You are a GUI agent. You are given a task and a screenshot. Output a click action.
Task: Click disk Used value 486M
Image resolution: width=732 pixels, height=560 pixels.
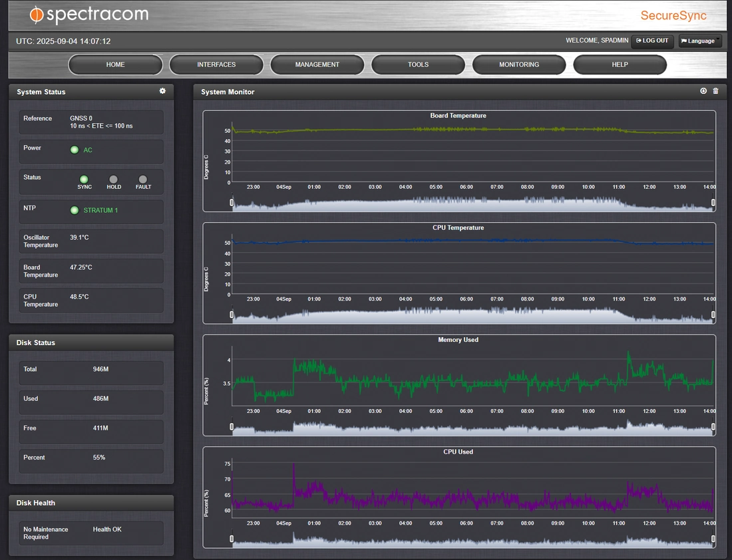point(100,398)
